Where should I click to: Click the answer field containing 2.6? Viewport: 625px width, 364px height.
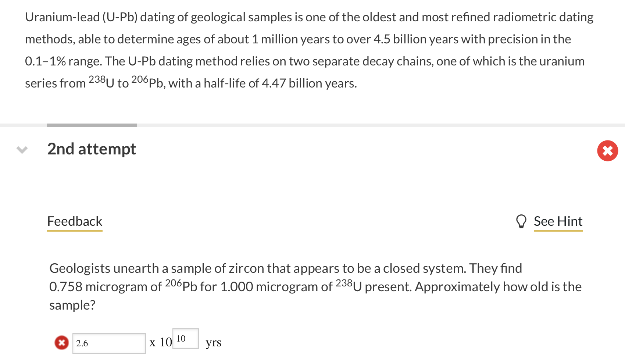[x=109, y=342]
